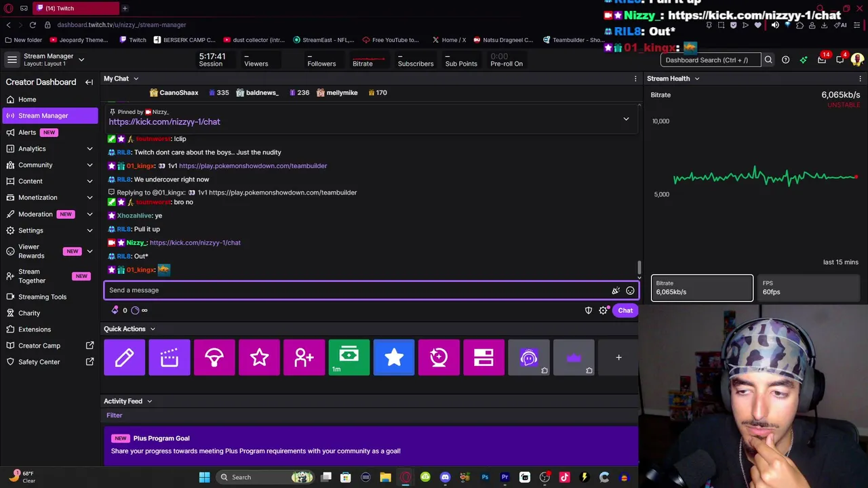
Task: Select the Bitrate stat card
Action: tap(702, 287)
